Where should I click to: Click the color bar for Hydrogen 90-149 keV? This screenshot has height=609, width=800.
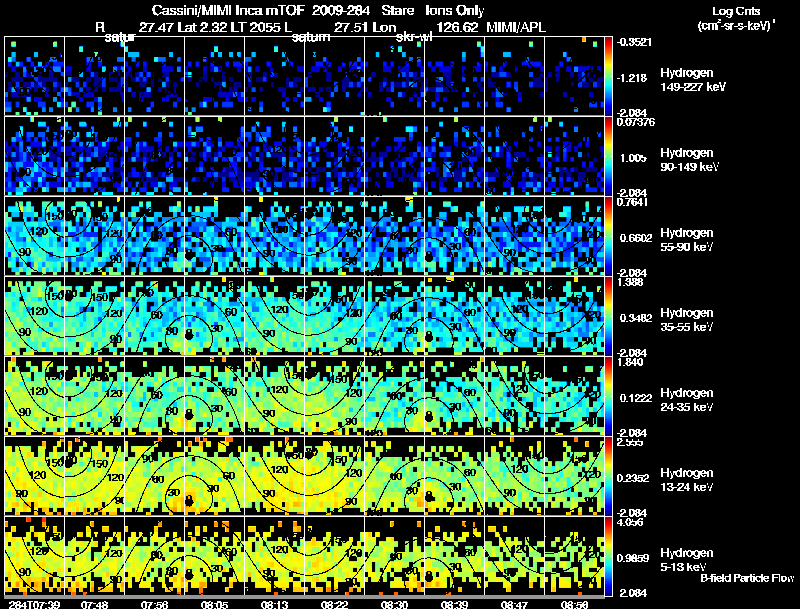coord(608,156)
